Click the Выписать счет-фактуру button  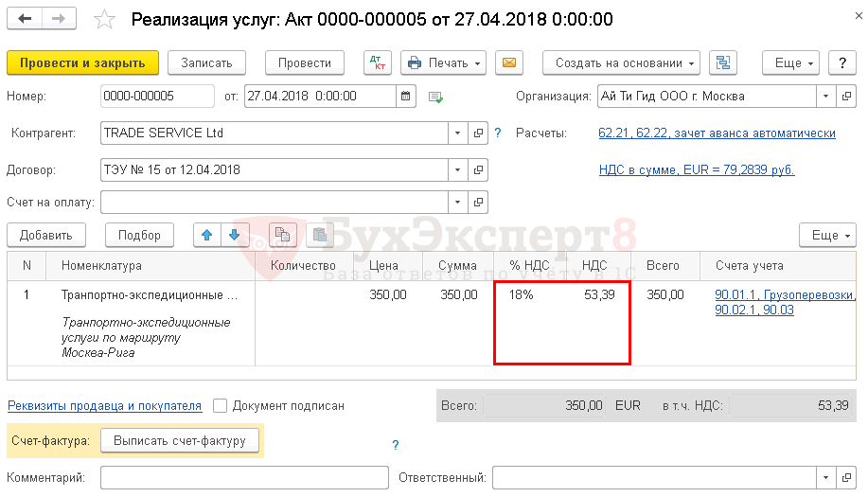tap(180, 440)
